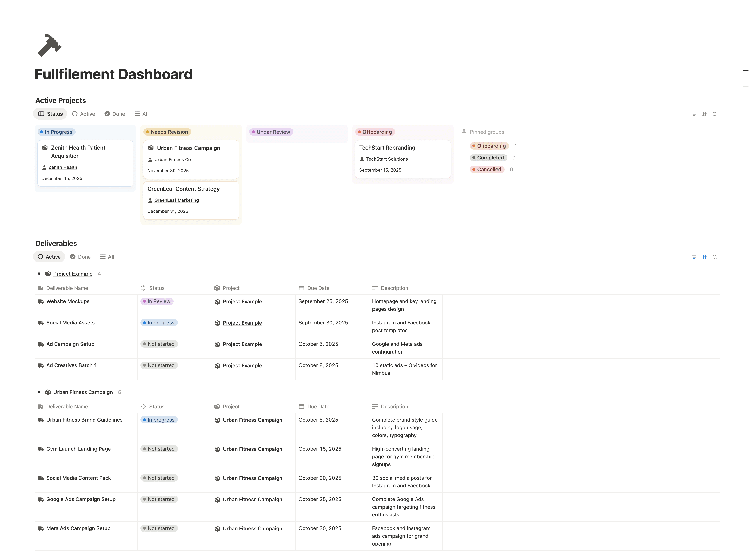Viewport: 756px width, 552px height.
Task: Click sort icon in Active Projects
Action: (704, 114)
